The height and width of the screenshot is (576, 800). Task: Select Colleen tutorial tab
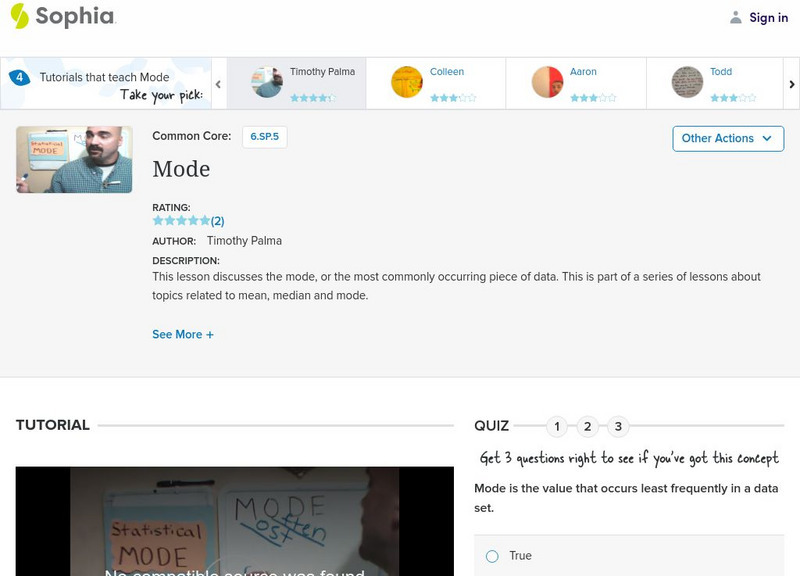point(436,83)
